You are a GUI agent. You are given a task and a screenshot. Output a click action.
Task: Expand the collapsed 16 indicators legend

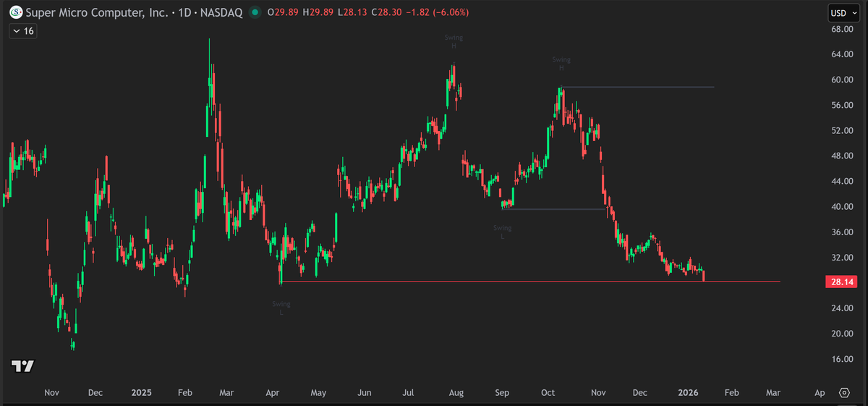tap(22, 31)
